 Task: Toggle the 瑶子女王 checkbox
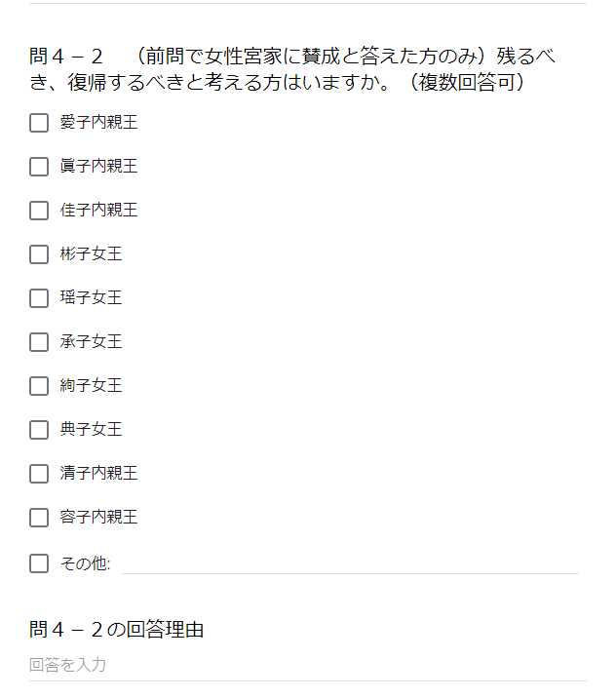tap(39, 298)
